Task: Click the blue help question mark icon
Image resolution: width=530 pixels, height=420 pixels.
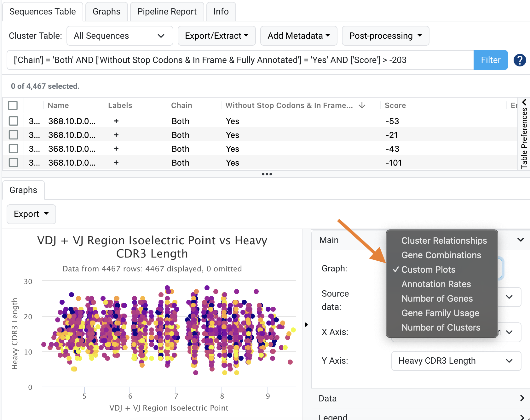Action: click(520, 60)
